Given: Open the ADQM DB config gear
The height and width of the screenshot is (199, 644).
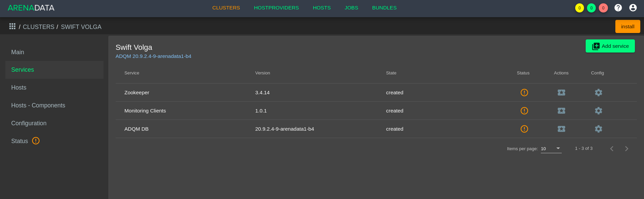Looking at the screenshot, I should [x=598, y=129].
